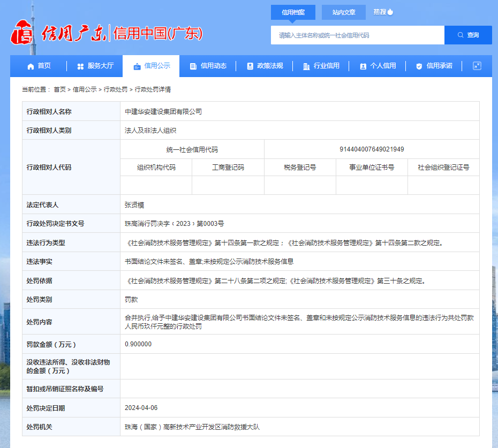Screen dimensions: 498x448
Task: Click the magnifier icon in 查询 button
Action: 461,35
